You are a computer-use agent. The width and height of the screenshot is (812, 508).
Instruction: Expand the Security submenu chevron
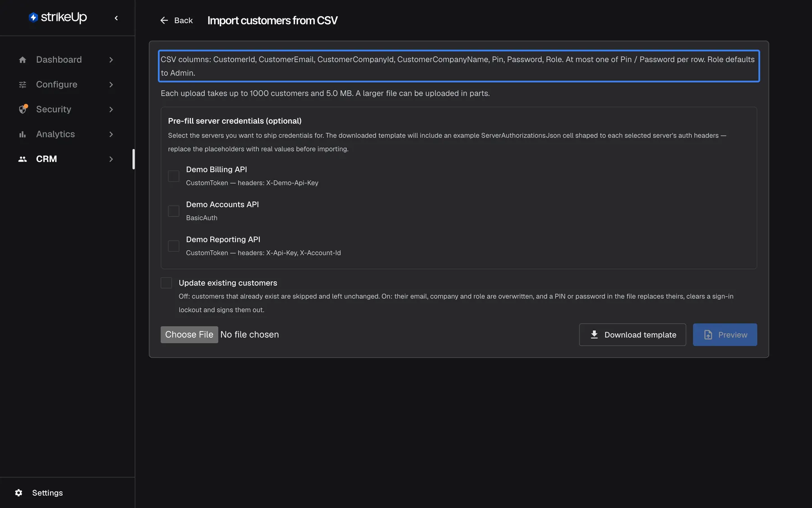111,109
